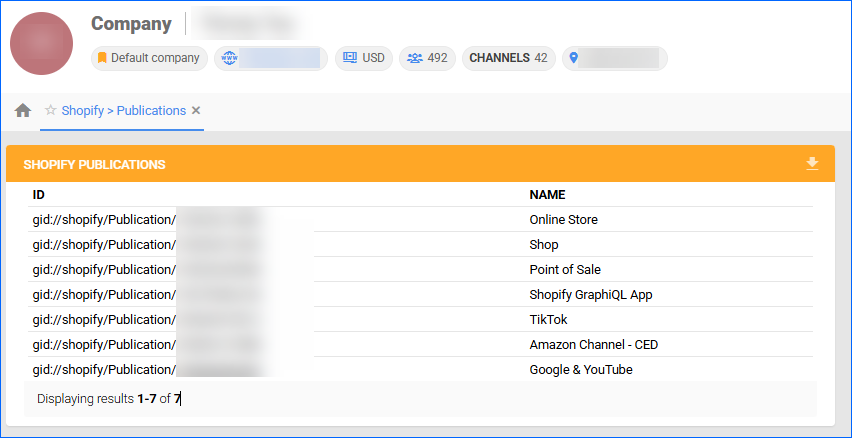Click the location pin badge
Viewport: 852px width, 438px height.
614,58
